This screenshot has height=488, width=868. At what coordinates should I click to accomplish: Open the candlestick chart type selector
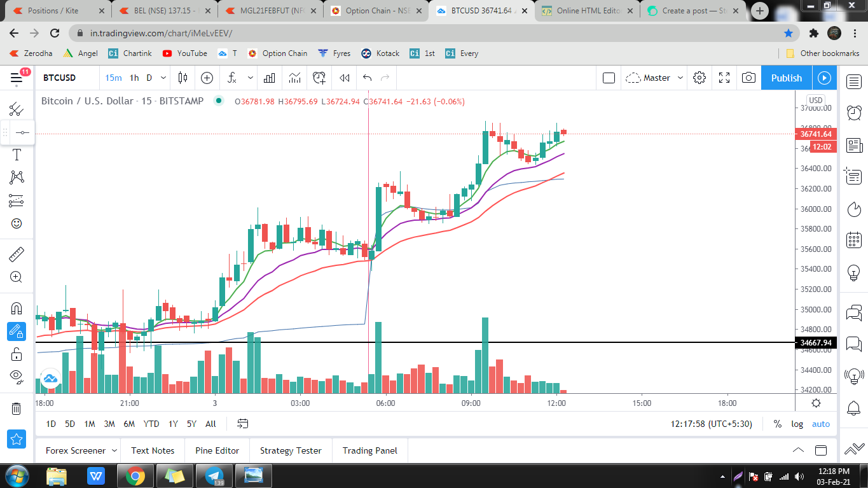click(x=183, y=78)
